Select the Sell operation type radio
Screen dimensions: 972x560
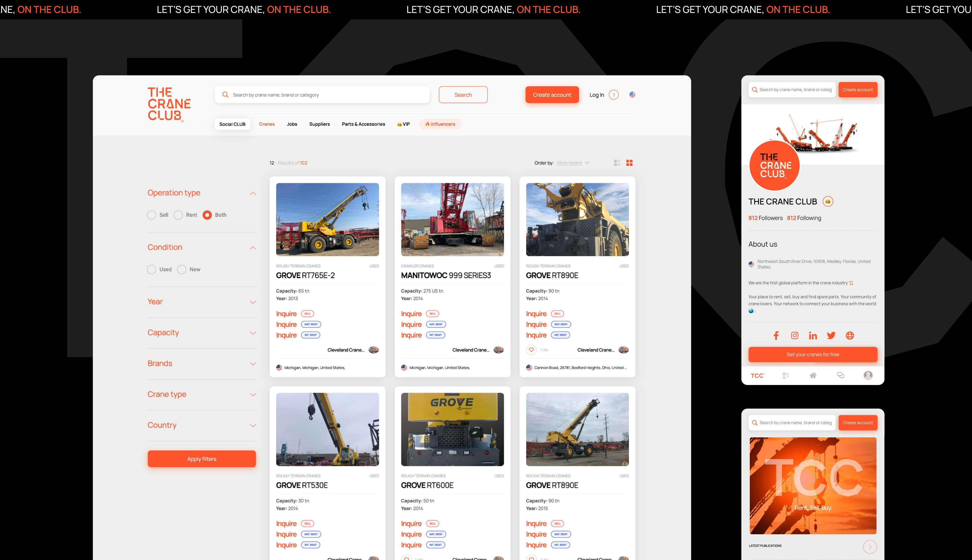pyautogui.click(x=151, y=215)
